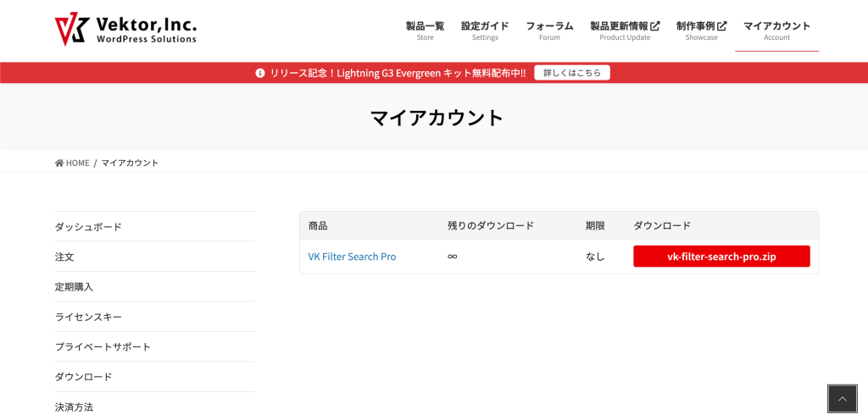Screen dimensions: 868x420
Task: Open the 設定ガイド Settings menu
Action: point(485,31)
